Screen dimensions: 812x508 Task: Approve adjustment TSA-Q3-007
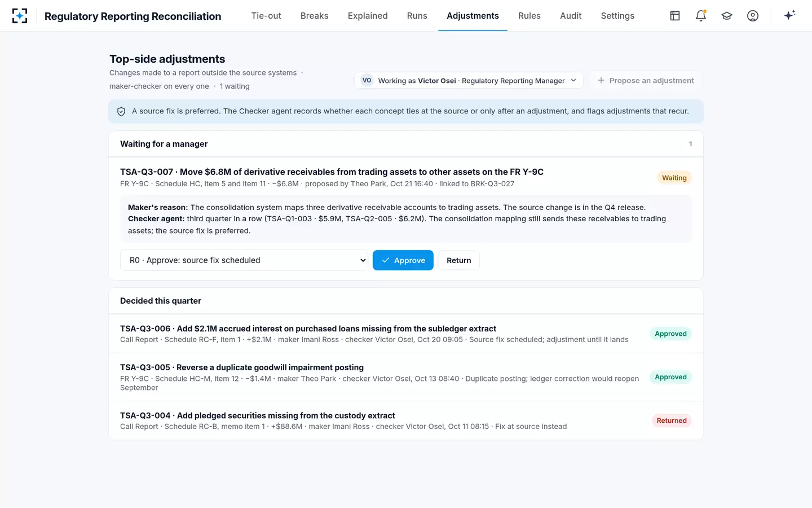click(x=403, y=260)
